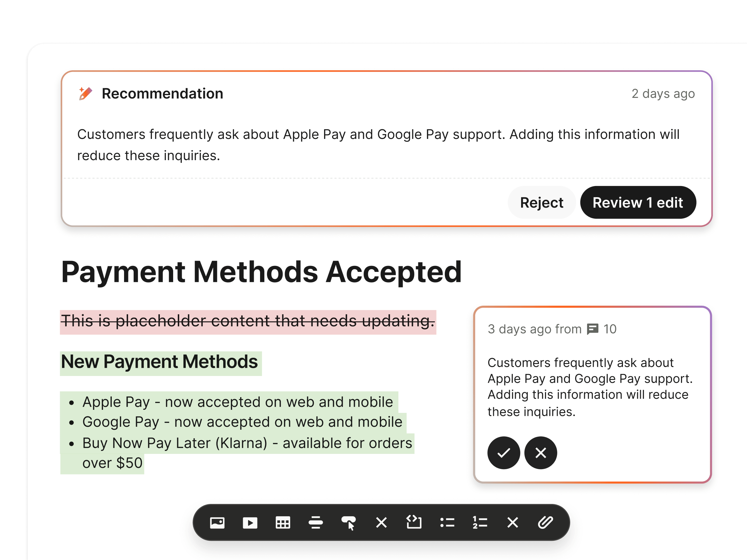Insert an image using the toolbar

click(x=218, y=523)
